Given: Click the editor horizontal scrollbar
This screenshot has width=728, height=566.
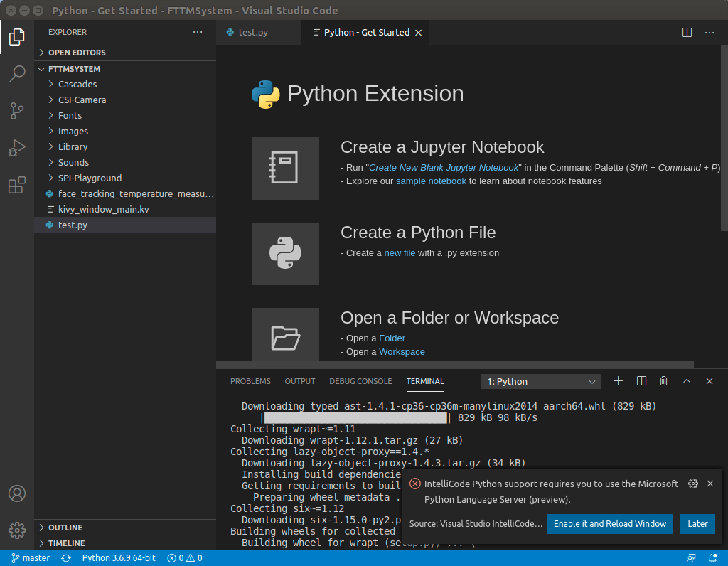Looking at the screenshot, I should tap(455, 365).
